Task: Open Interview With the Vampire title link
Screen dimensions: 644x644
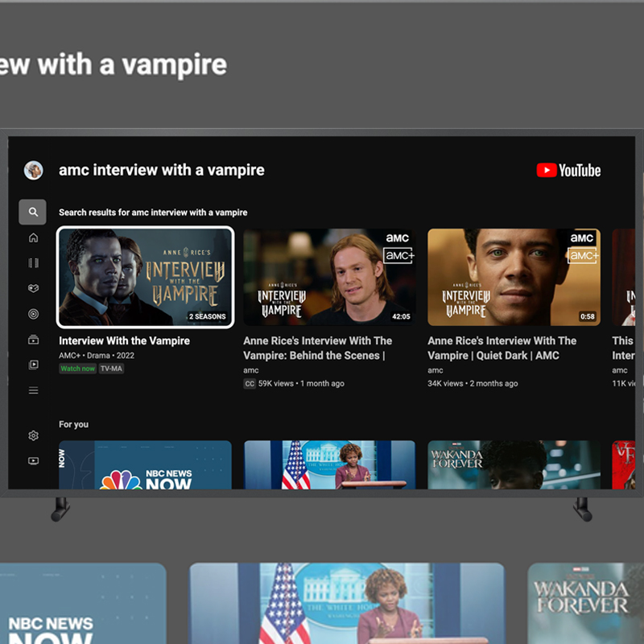Action: pyautogui.click(x=124, y=341)
